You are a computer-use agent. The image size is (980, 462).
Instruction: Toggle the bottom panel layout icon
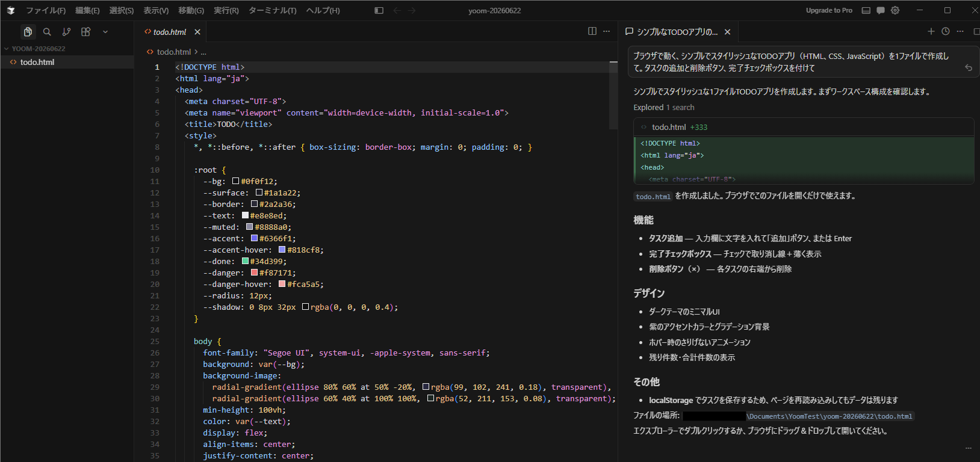click(866, 10)
